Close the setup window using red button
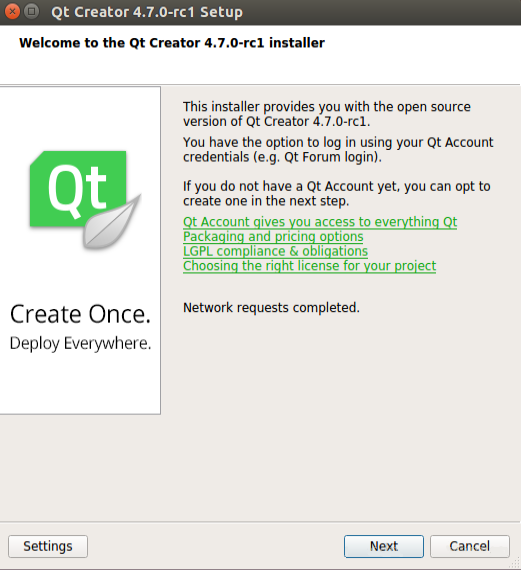Screen dimensions: 521x570 [12, 12]
